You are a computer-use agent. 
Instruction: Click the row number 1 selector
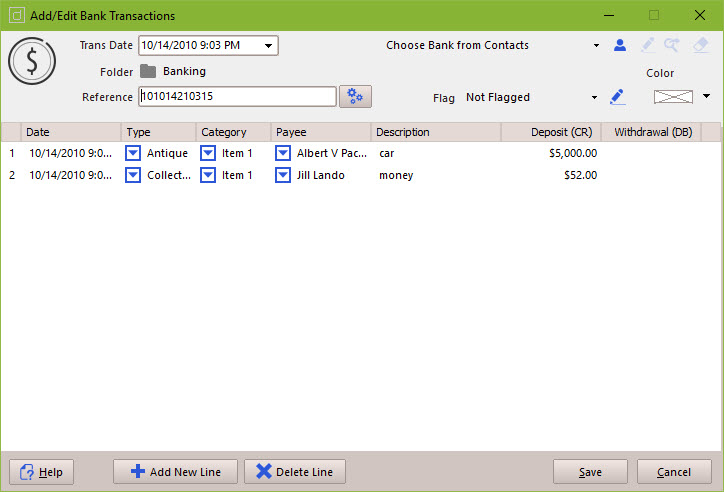pyautogui.click(x=12, y=153)
